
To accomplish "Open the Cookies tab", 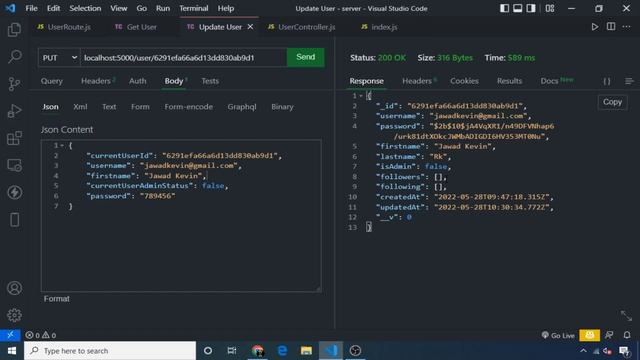I will [x=464, y=81].
